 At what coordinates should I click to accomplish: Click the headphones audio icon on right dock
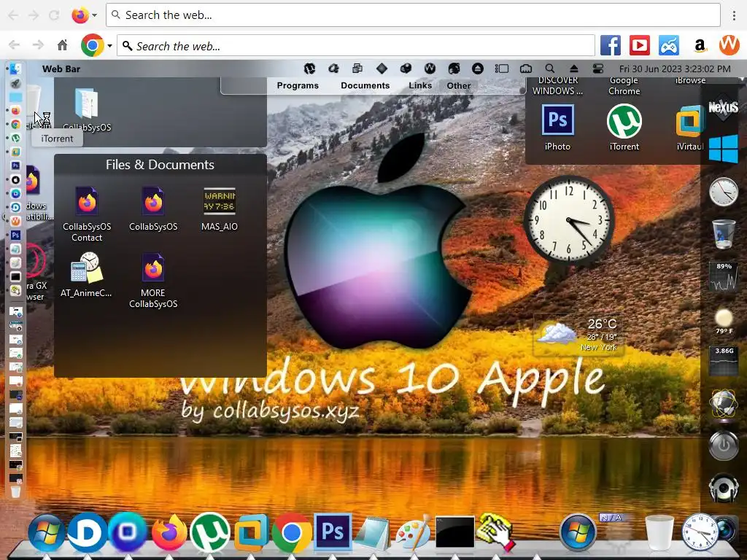click(x=723, y=488)
